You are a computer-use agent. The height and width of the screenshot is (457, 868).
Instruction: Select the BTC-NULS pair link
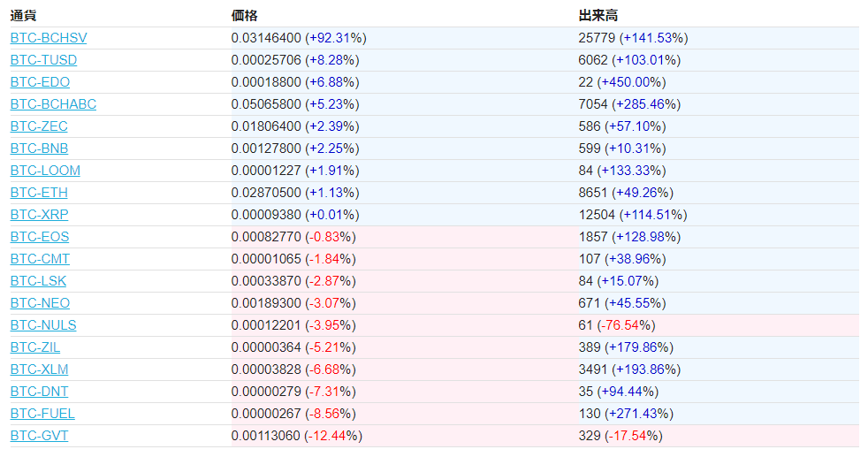[43, 325]
